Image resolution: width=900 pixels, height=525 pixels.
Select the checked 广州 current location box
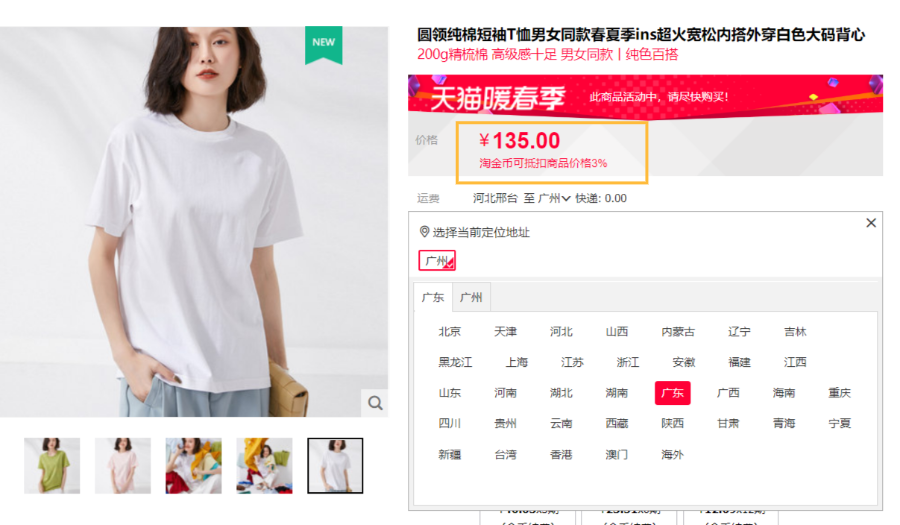[x=437, y=260]
